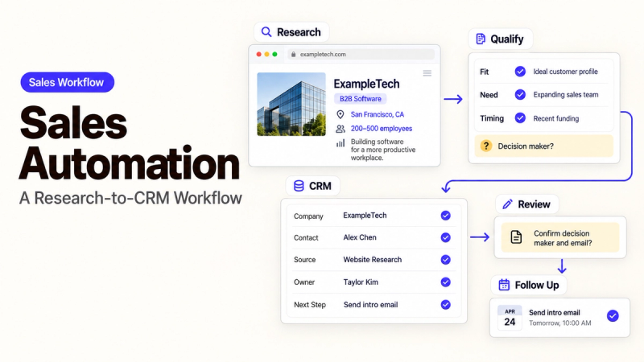Toggle the Fit check mark
Viewport: 644px width, 362px height.
point(520,72)
